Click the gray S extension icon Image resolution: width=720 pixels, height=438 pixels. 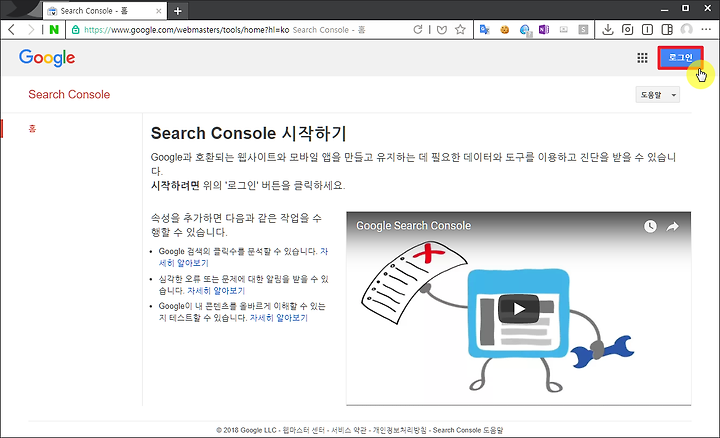point(583,30)
